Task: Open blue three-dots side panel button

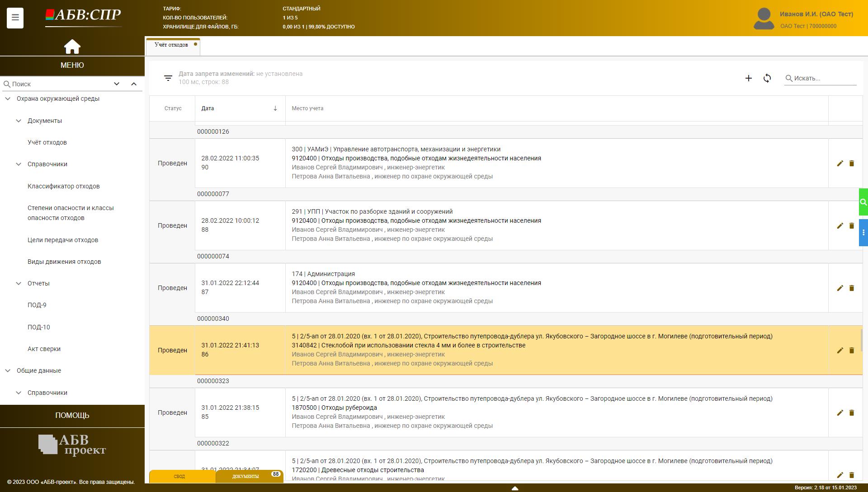Action: pos(863,233)
